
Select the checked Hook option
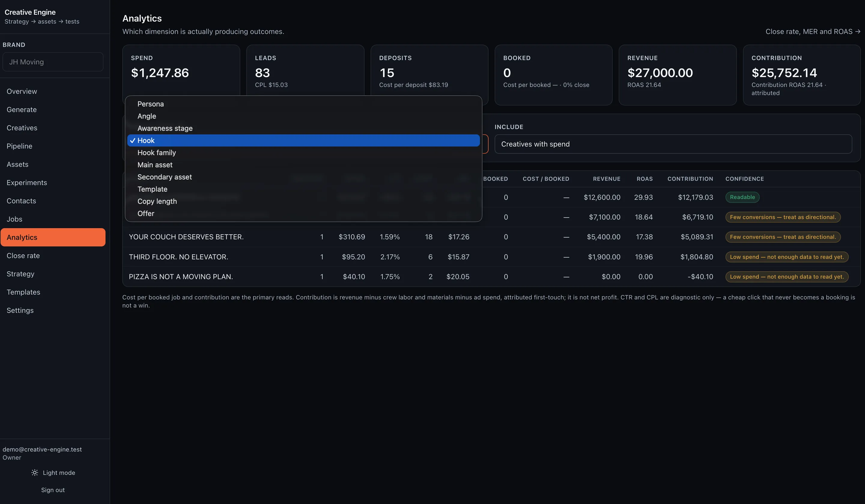coord(303,140)
